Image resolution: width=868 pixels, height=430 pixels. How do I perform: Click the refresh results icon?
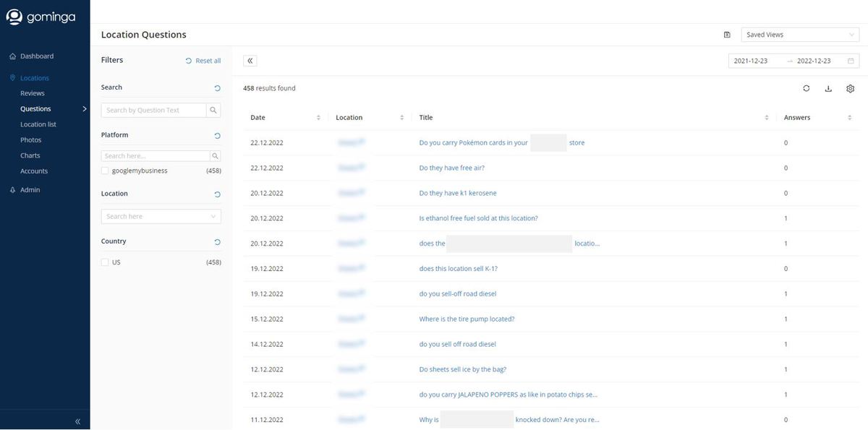[x=806, y=88]
